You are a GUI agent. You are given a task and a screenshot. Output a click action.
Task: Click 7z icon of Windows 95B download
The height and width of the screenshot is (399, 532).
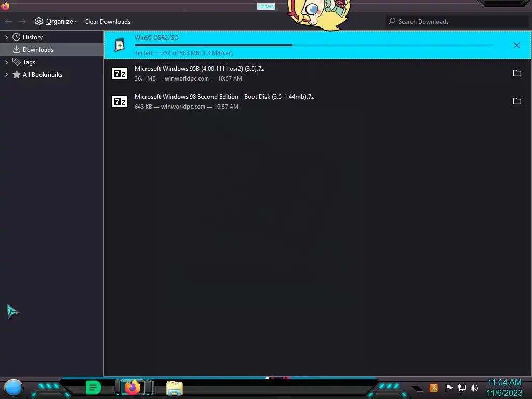[119, 73]
